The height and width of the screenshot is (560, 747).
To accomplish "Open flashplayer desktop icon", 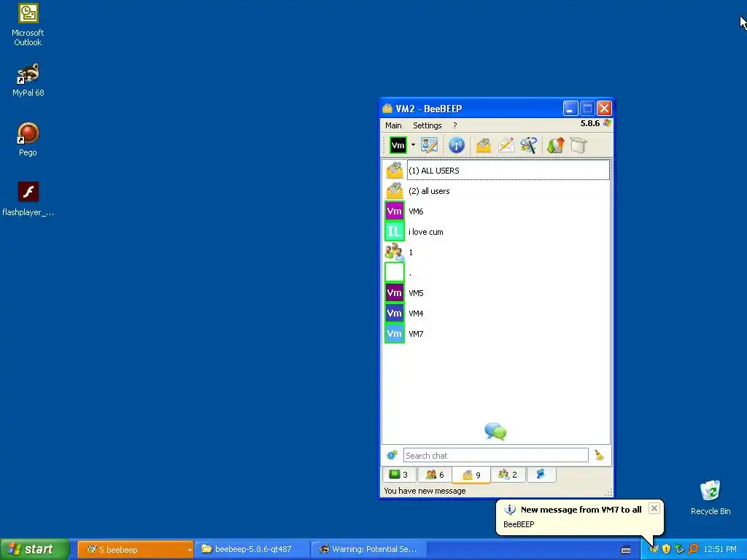I will click(28, 199).
